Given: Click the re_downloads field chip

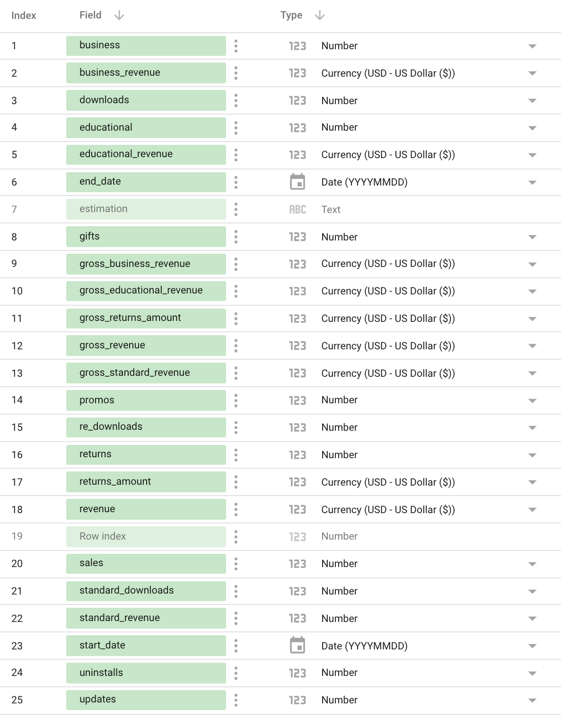Looking at the screenshot, I should [x=146, y=427].
